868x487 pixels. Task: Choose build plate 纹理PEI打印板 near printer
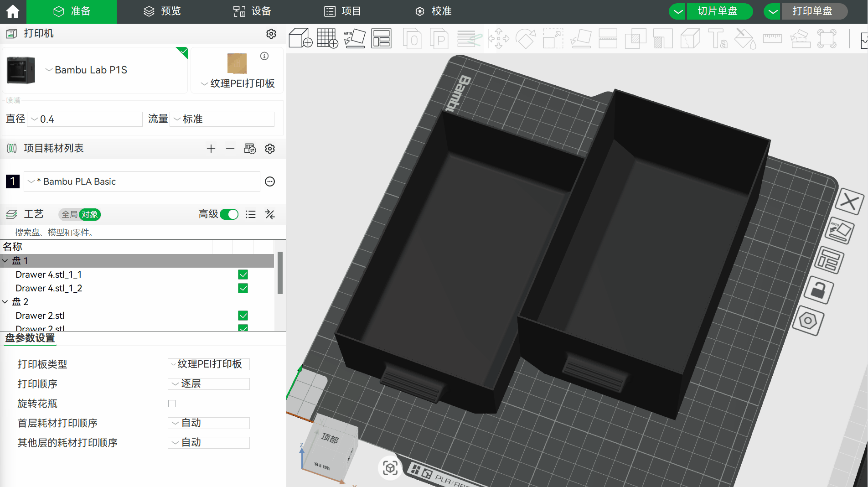(x=238, y=83)
